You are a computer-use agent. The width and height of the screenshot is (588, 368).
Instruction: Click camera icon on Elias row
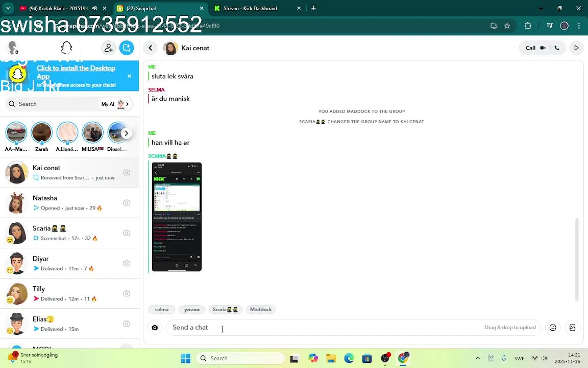[x=127, y=324]
